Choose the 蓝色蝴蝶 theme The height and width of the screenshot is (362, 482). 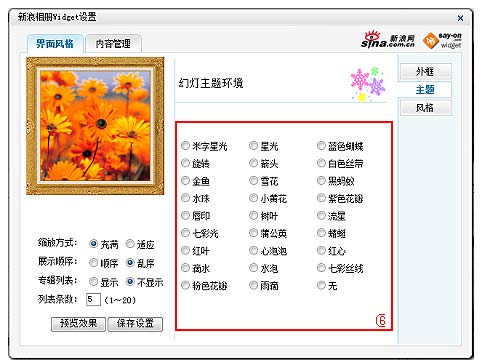click(x=321, y=146)
